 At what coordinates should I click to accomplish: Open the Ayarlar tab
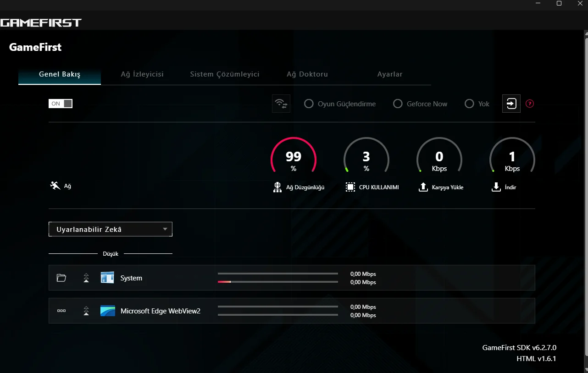pos(390,74)
